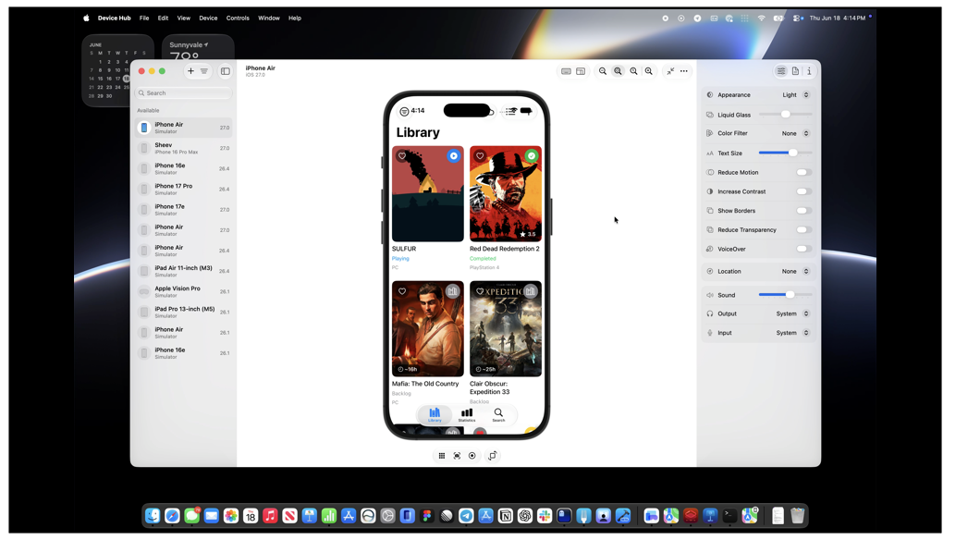Open the Red Dead Redemption 2 cover

pos(506,194)
